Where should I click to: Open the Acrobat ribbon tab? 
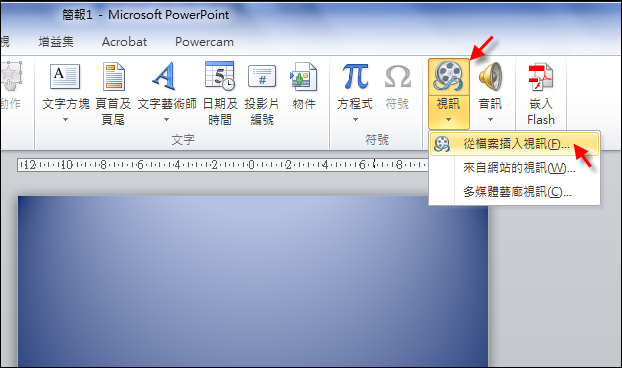(124, 42)
